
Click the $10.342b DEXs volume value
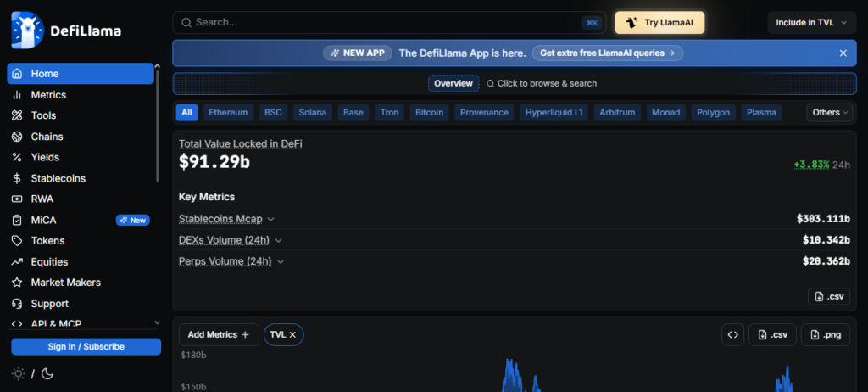click(x=826, y=240)
